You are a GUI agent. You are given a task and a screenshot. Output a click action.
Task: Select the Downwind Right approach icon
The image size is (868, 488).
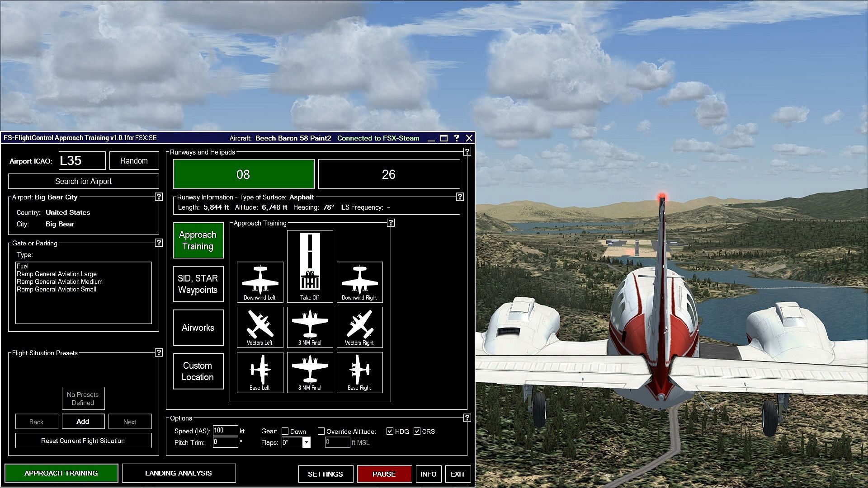tap(359, 282)
